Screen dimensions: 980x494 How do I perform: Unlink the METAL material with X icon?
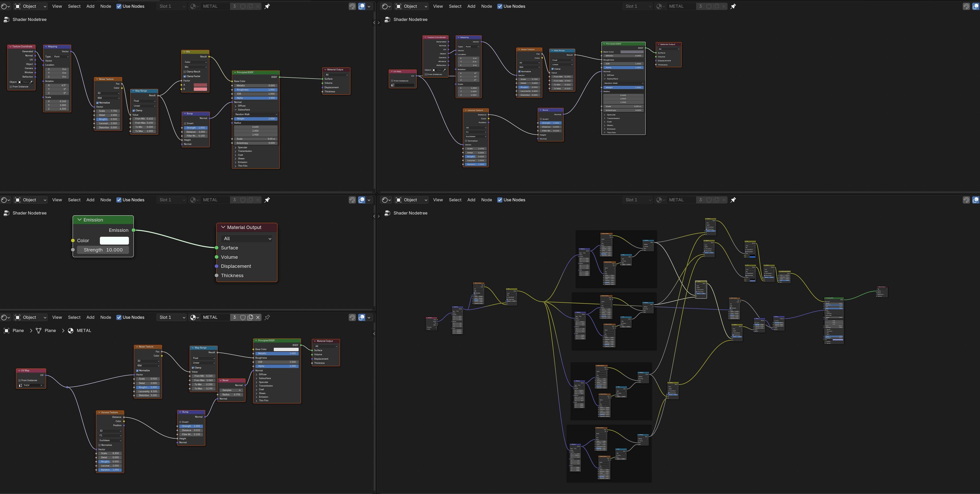pos(258,317)
